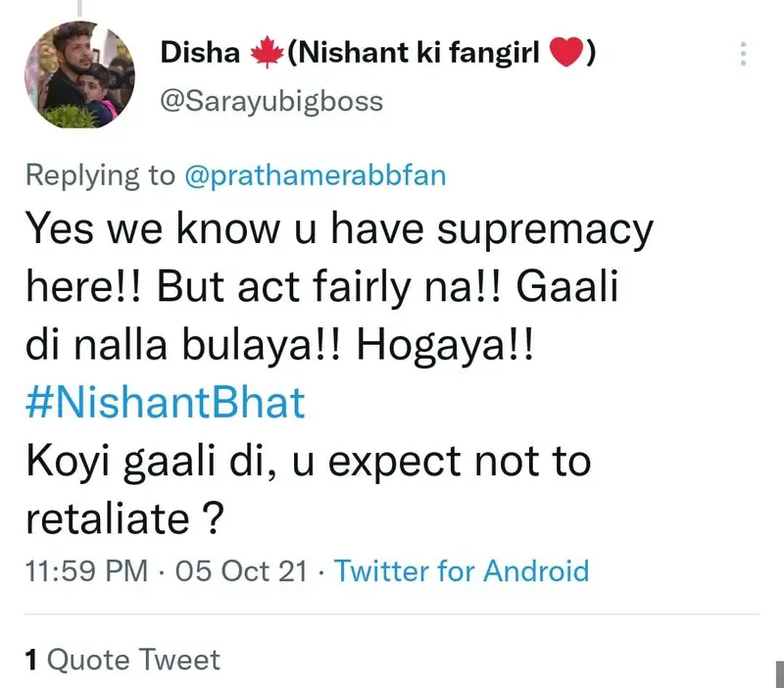
Task: Click the quote tweet count number "1"
Action: pyautogui.click(x=31, y=661)
